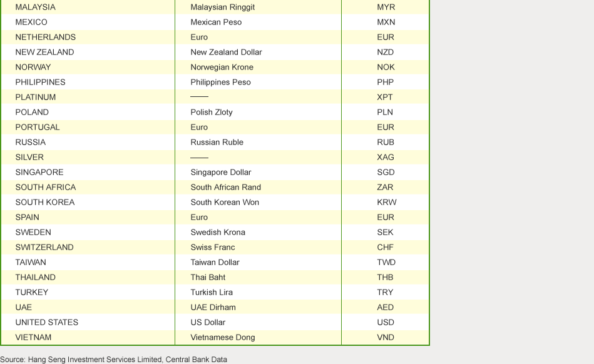Image resolution: width=594 pixels, height=364 pixels.
Task: Click the TWD currency code
Action: (x=386, y=262)
